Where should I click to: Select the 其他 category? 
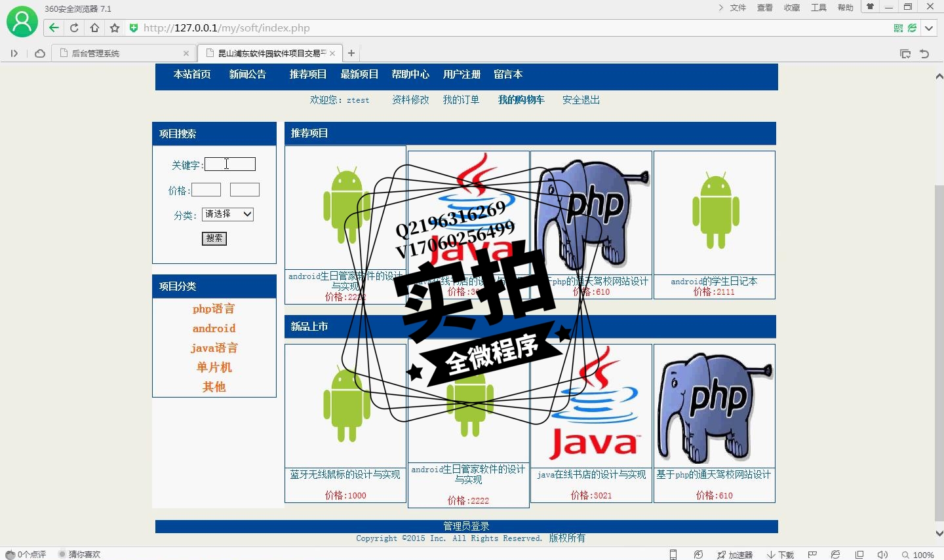point(214,387)
